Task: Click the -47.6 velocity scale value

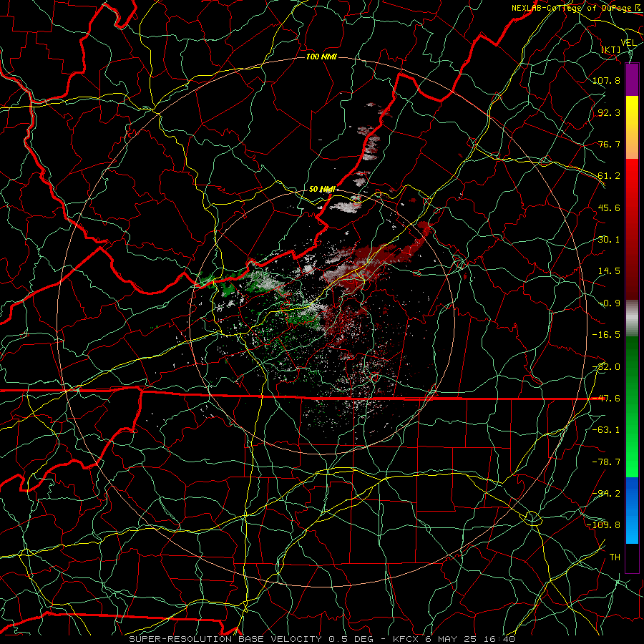Action: tap(606, 399)
